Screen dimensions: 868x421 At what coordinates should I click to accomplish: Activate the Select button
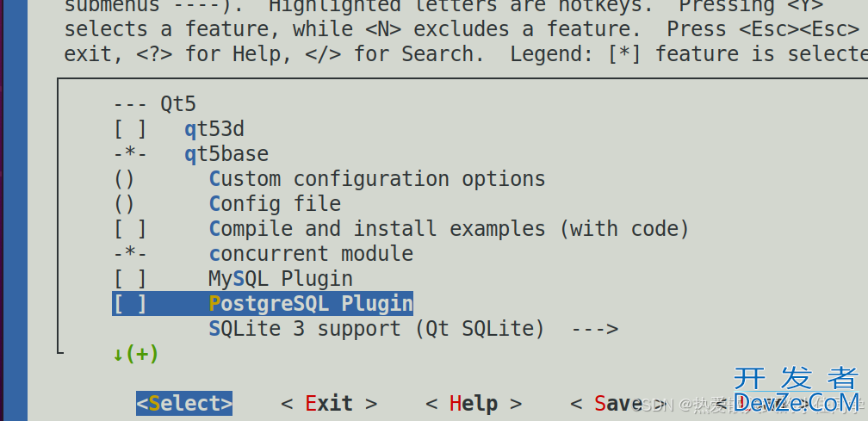pos(184,403)
